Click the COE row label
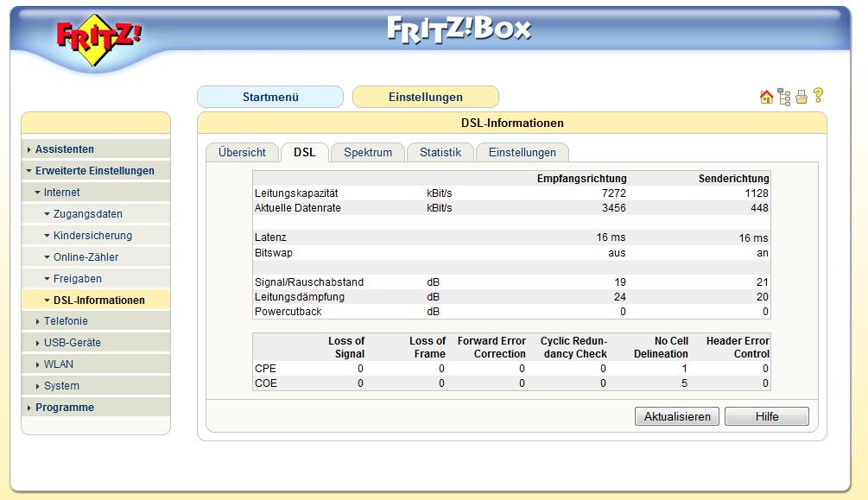 pos(266,383)
